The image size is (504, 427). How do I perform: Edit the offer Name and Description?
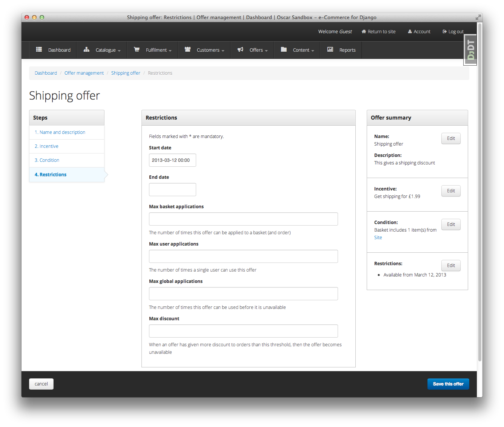pos(451,138)
